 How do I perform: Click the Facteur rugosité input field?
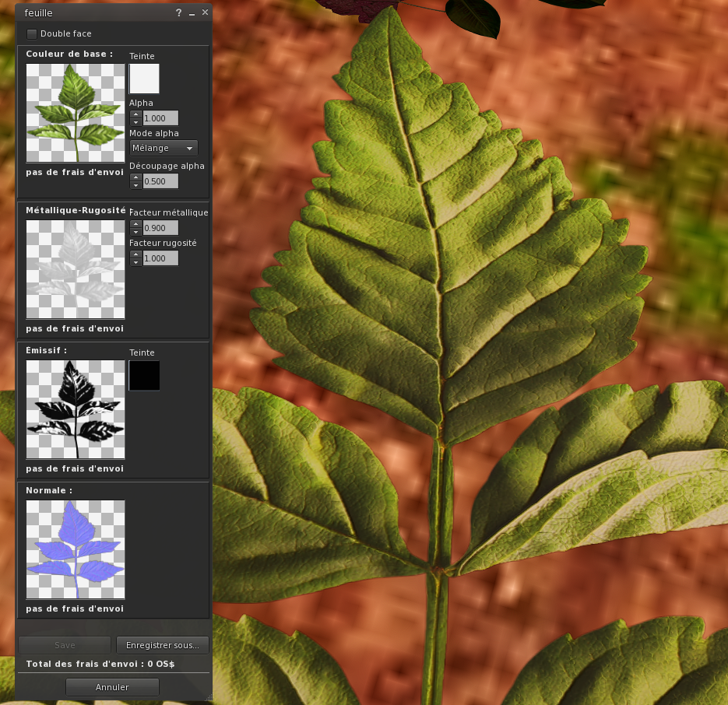tap(160, 258)
